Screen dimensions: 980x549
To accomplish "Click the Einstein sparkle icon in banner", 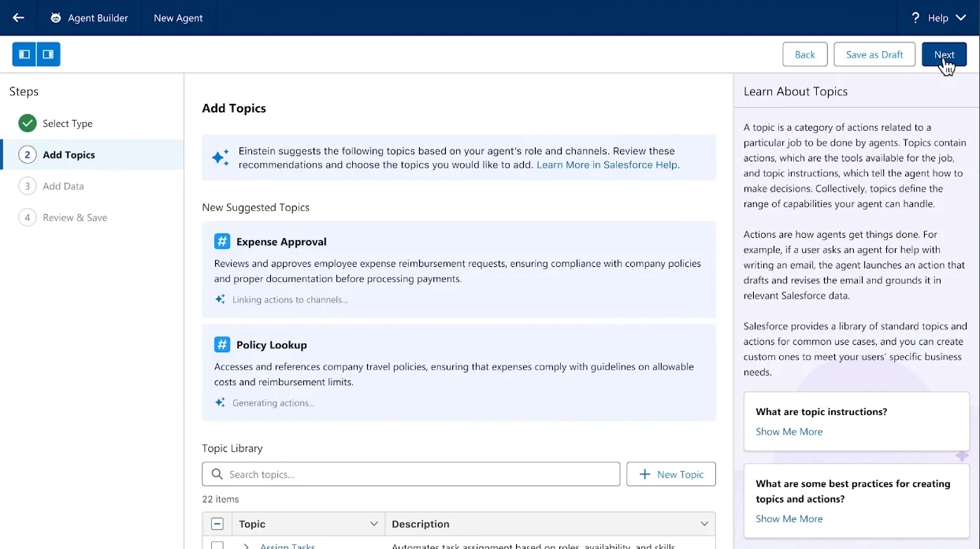I will [x=221, y=158].
